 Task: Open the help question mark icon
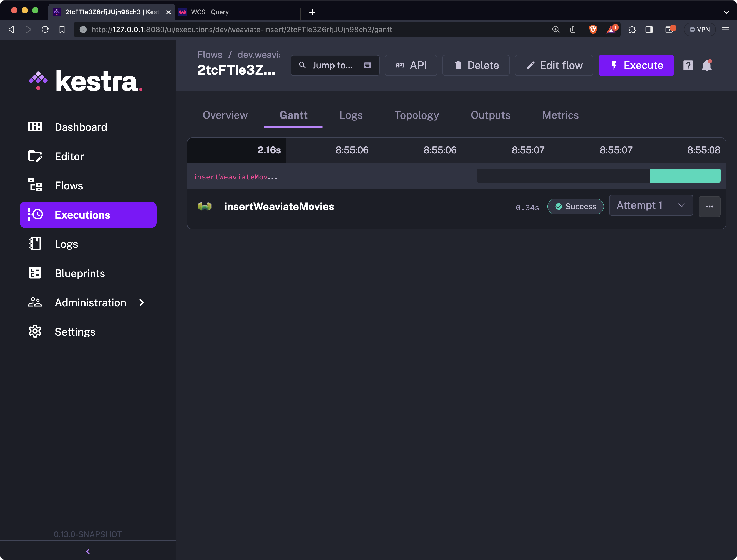[688, 65]
